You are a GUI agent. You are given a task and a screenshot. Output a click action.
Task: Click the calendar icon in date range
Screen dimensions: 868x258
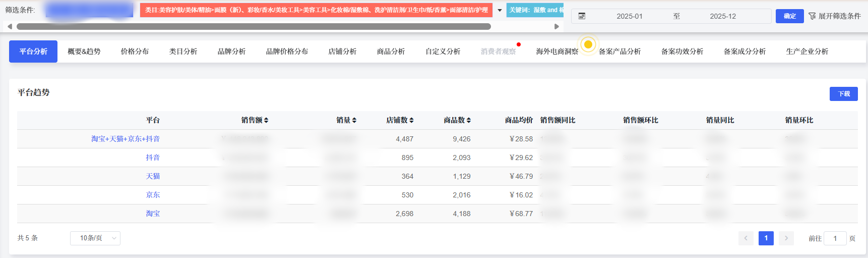pyautogui.click(x=582, y=16)
